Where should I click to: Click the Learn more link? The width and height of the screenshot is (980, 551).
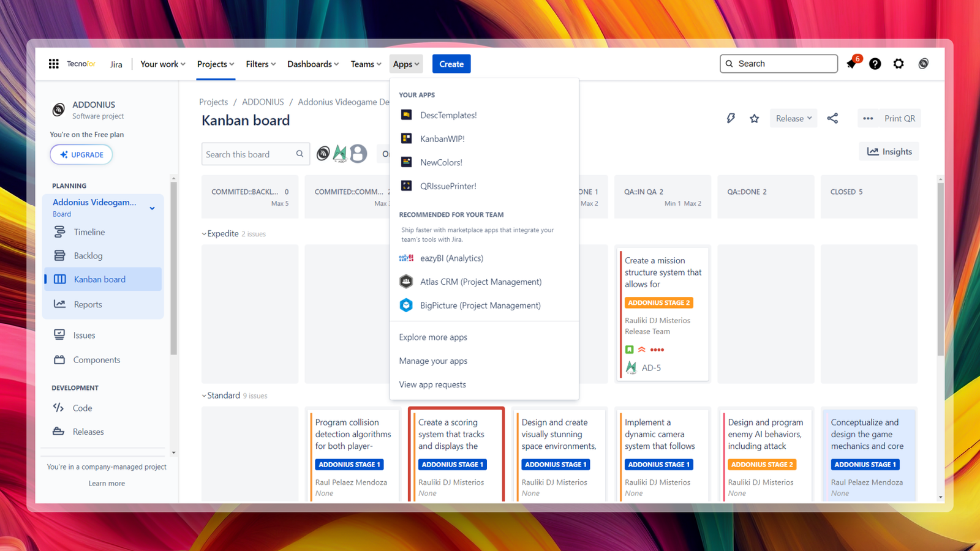click(x=107, y=483)
